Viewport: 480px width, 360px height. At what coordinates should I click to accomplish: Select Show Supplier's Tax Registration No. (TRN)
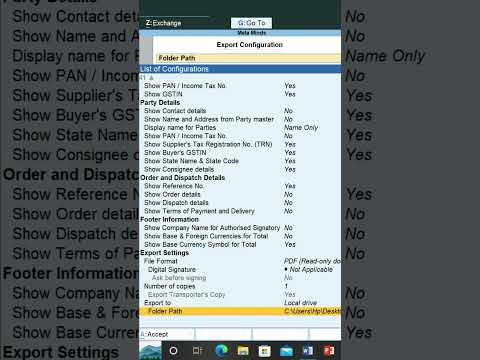pyautogui.click(x=208, y=144)
